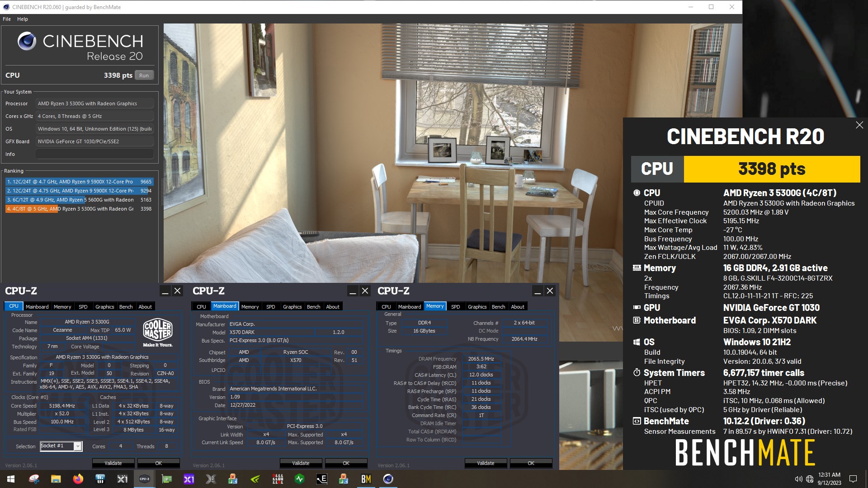Open Memory tab in CPU tab-active CPU-Z window
The image size is (868, 488).
[x=62, y=307]
